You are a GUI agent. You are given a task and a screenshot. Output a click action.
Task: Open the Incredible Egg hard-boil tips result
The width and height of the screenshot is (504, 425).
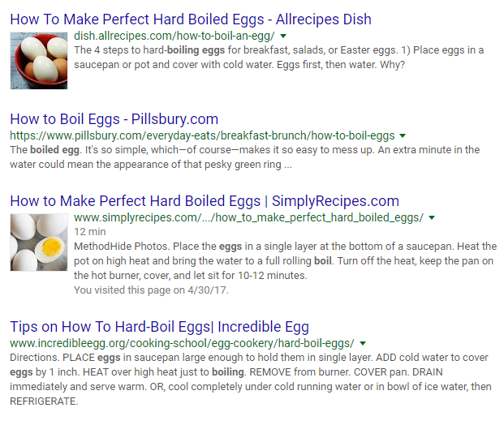pos(159,327)
